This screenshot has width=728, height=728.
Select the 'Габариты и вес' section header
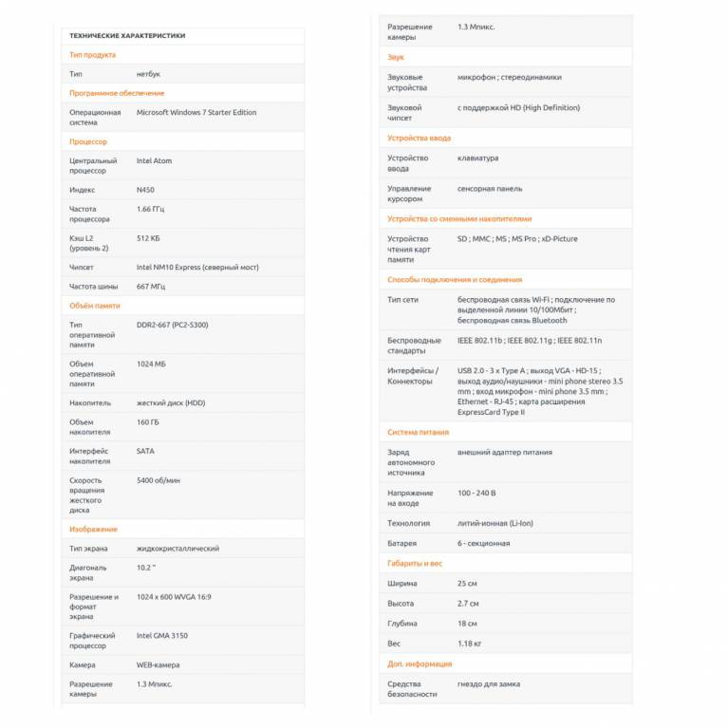tap(415, 563)
